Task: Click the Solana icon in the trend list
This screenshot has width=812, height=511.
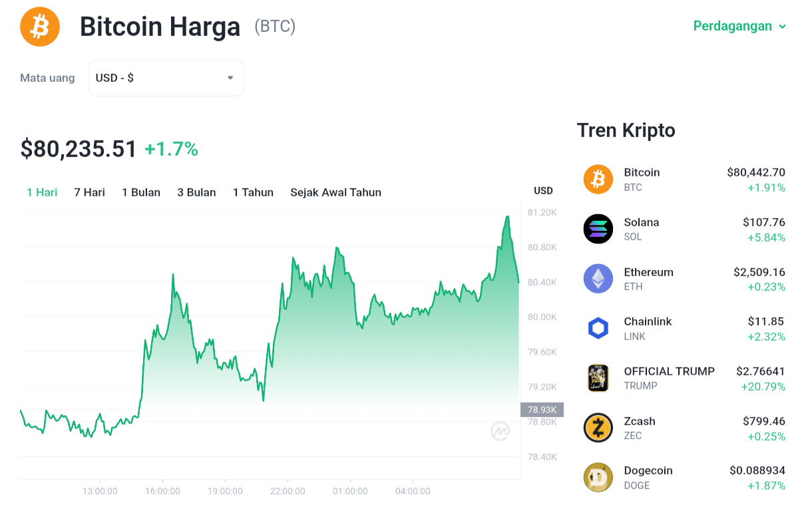Action: [x=598, y=229]
